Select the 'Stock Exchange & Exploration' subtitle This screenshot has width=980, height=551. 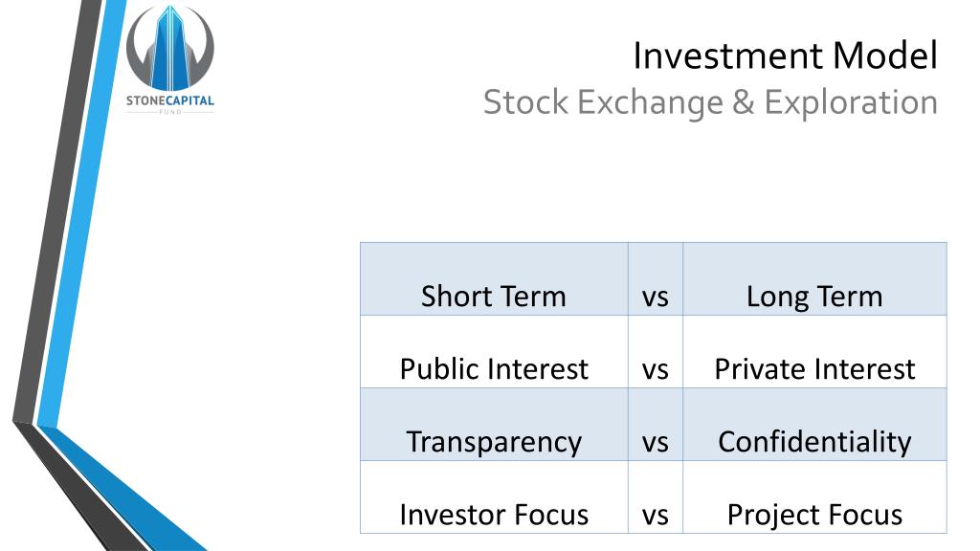(x=710, y=102)
